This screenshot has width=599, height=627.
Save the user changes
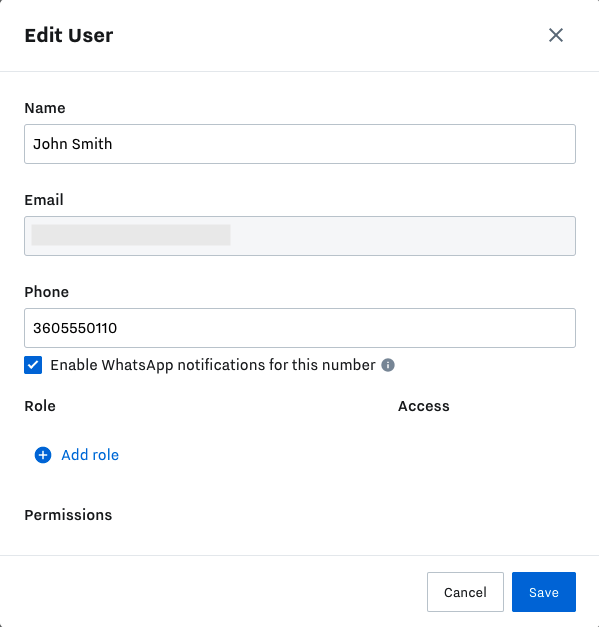click(x=544, y=592)
